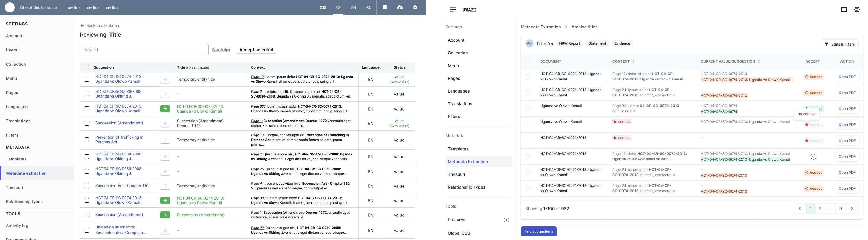Sort by the CONTEXT column arrows
Screen dimensions: 868x240
633,61
